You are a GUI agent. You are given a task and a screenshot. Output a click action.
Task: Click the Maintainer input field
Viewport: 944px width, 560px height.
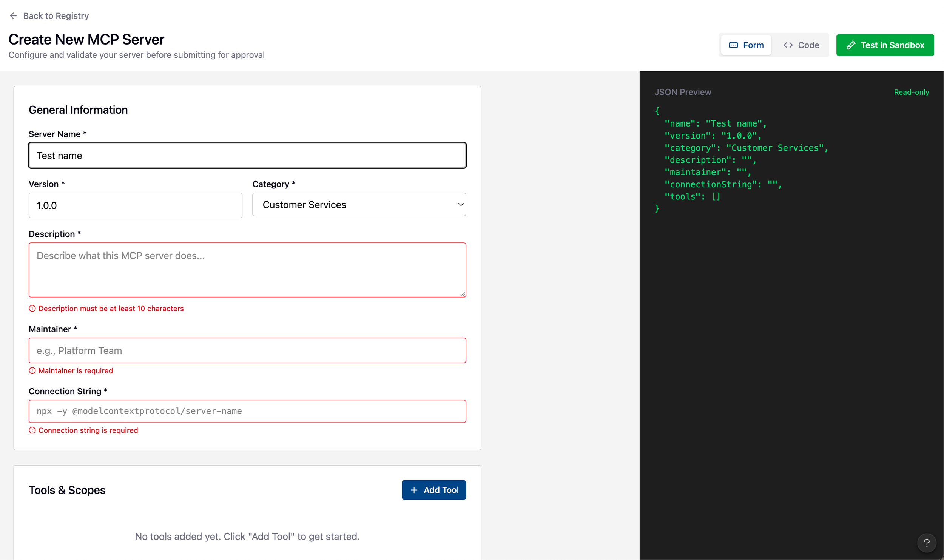pyautogui.click(x=247, y=350)
